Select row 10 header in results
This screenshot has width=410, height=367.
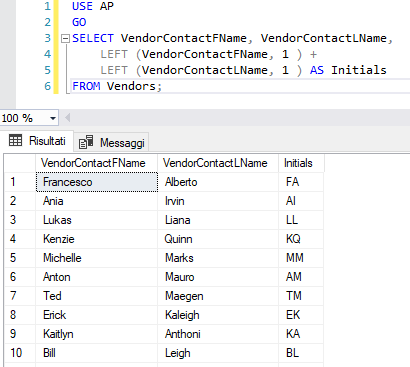(20, 353)
